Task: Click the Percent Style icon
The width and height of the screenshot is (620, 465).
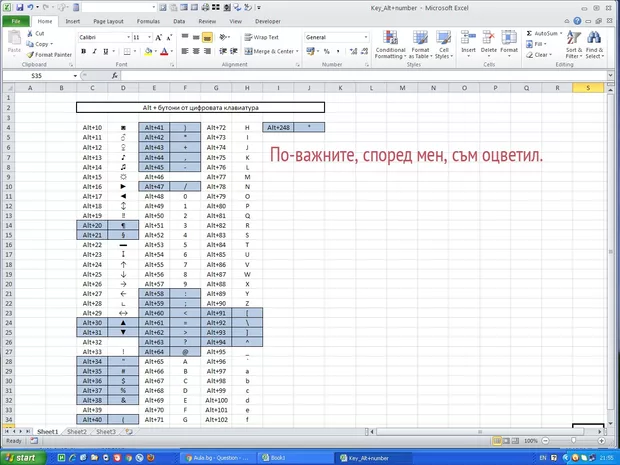Action: (x=327, y=51)
